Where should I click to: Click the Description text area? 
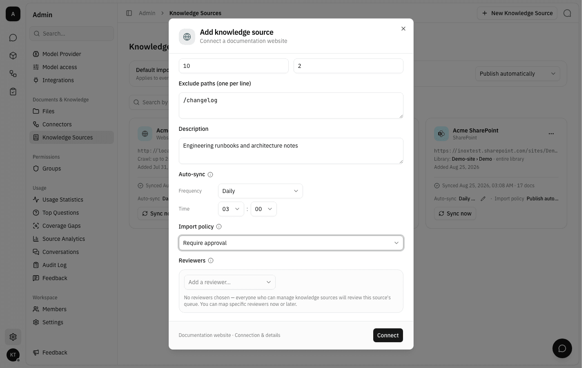291,151
